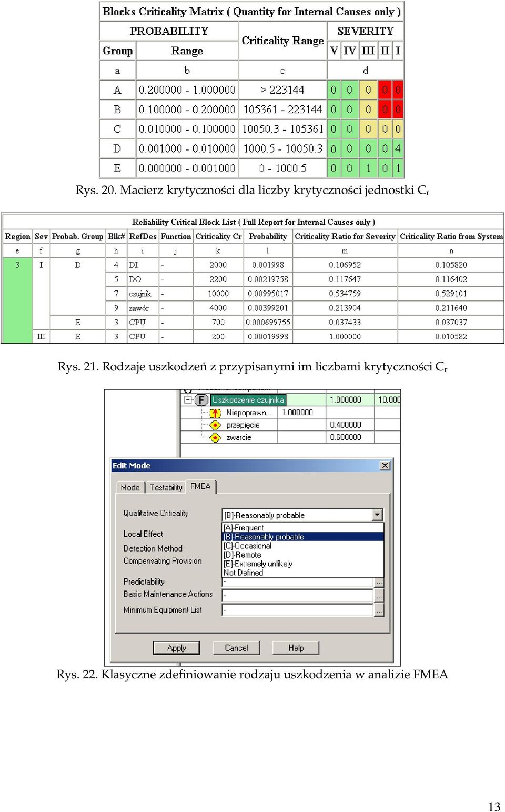Select the zwarcie failure mode row
The width and height of the screenshot is (505, 812).
(238, 437)
